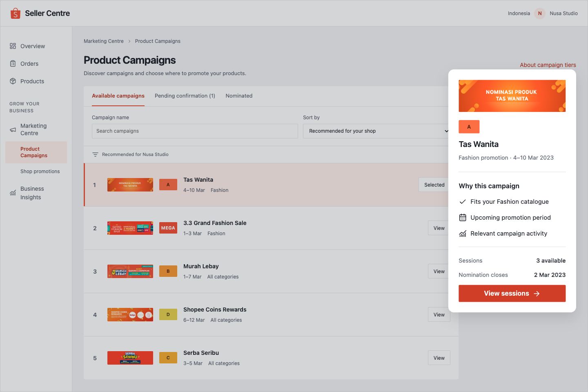Click the Serba Seribu banner thumbnail

(130, 358)
